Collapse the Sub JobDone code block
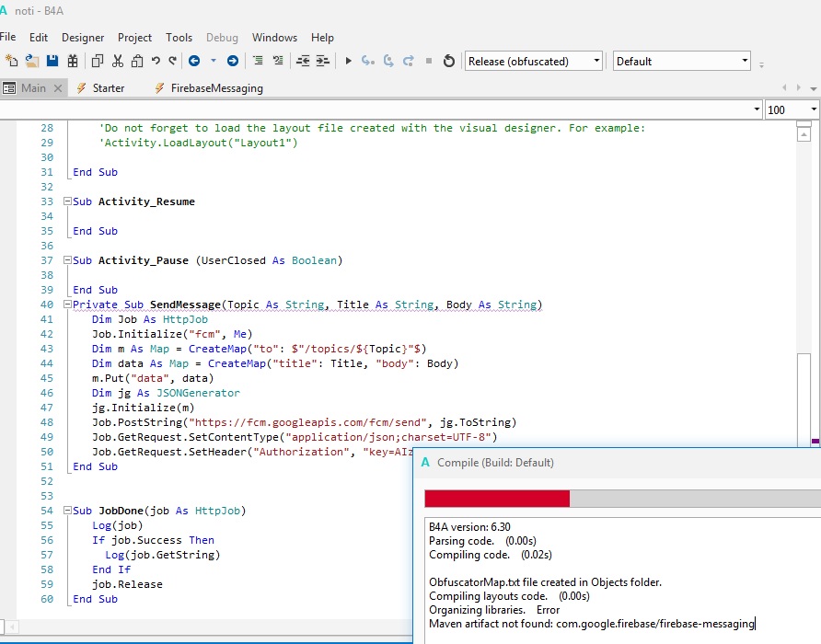The width and height of the screenshot is (821, 644). 67,511
